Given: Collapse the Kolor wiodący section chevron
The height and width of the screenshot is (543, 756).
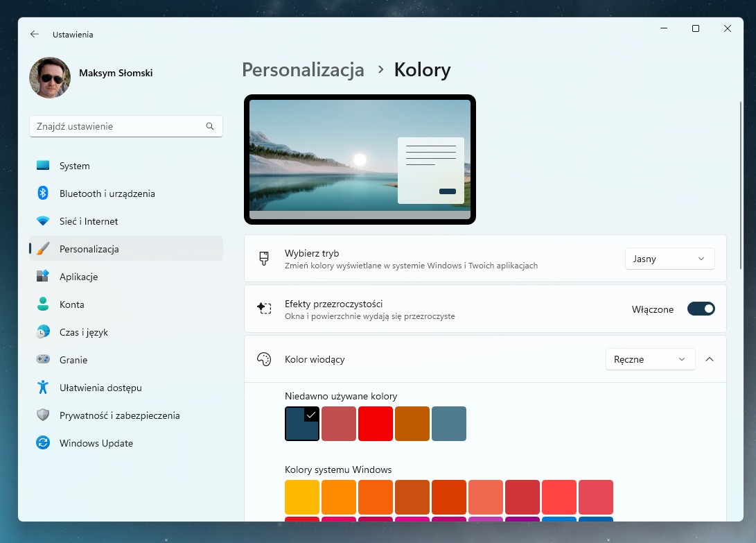Looking at the screenshot, I should 709,359.
